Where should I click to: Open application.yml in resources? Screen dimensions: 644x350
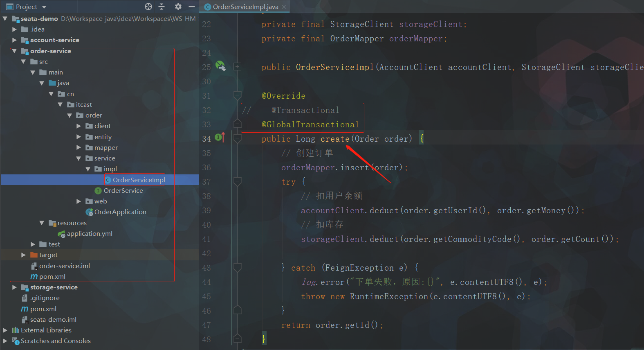[90, 234]
